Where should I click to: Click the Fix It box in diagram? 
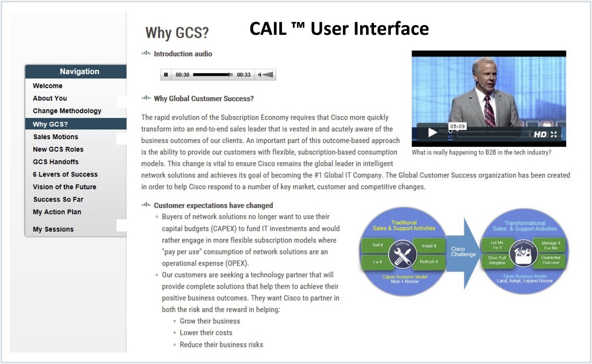pyautogui.click(x=378, y=262)
